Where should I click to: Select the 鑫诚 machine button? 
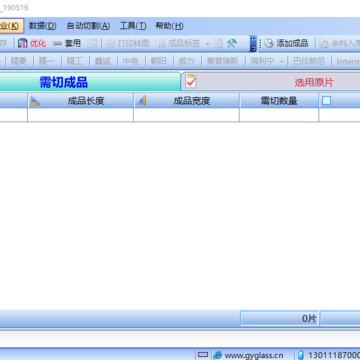(102, 61)
